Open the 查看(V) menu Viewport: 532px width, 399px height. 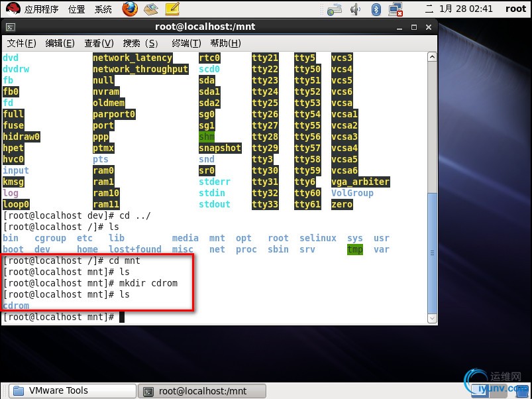coord(99,43)
